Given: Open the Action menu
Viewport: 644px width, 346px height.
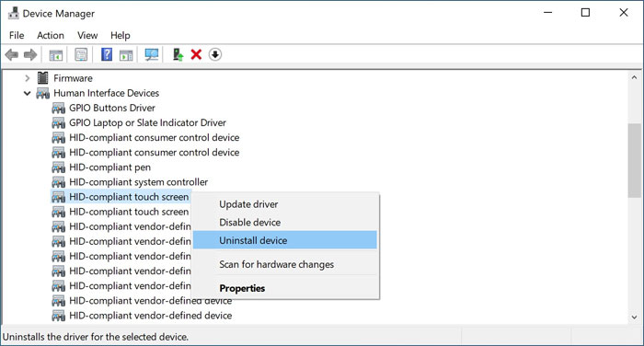Looking at the screenshot, I should (x=51, y=35).
